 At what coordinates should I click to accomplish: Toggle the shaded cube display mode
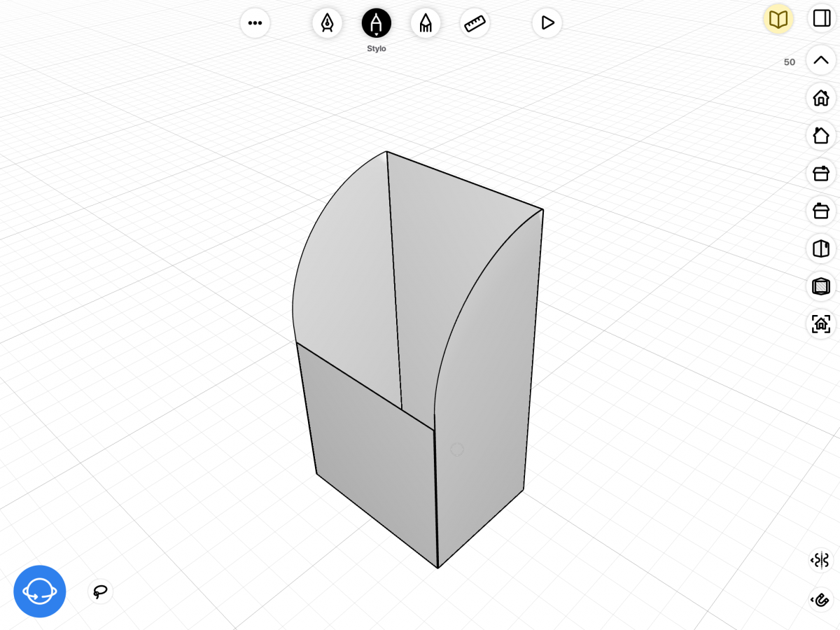click(x=820, y=286)
